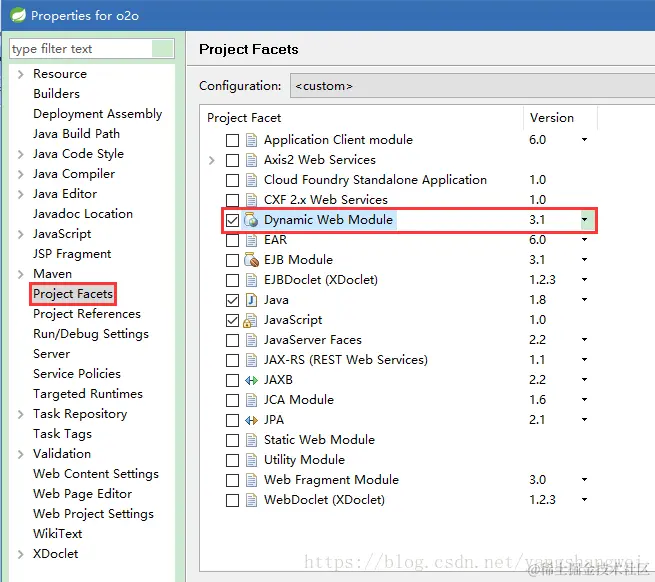The image size is (655, 582).
Task: Click the Web Fragment Module document icon
Action: click(251, 480)
